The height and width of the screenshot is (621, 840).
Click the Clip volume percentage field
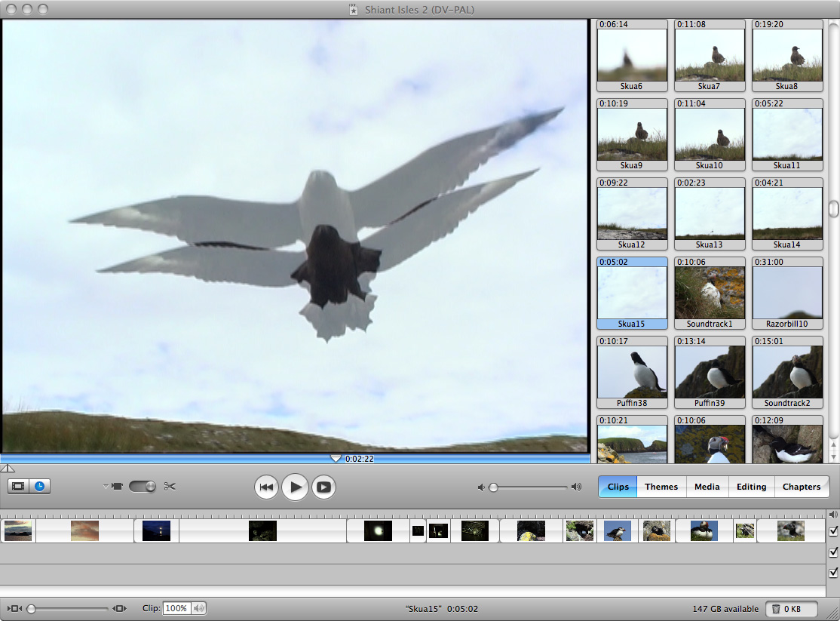point(176,608)
